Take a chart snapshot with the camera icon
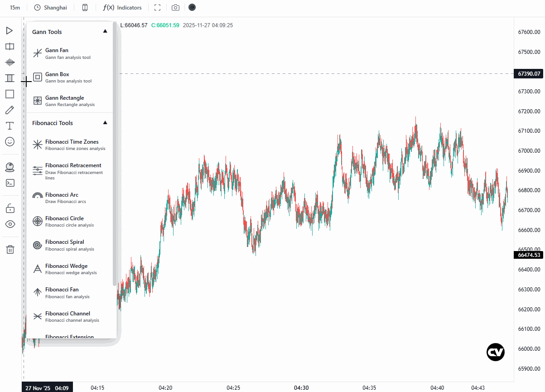The height and width of the screenshot is (392, 545). click(175, 8)
